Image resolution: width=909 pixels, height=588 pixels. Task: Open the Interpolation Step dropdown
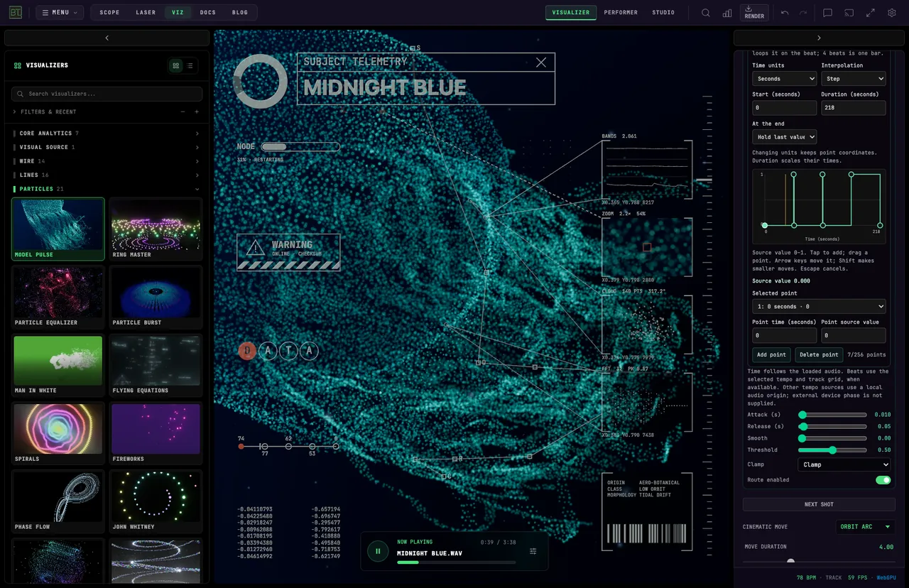point(854,79)
